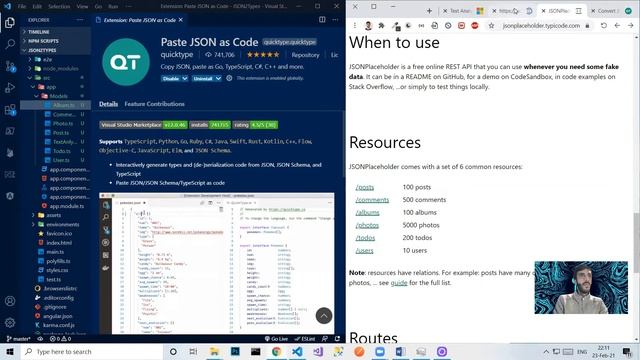The width and height of the screenshot is (640, 360).
Task: Open the /albums resource link
Action: coord(367,213)
